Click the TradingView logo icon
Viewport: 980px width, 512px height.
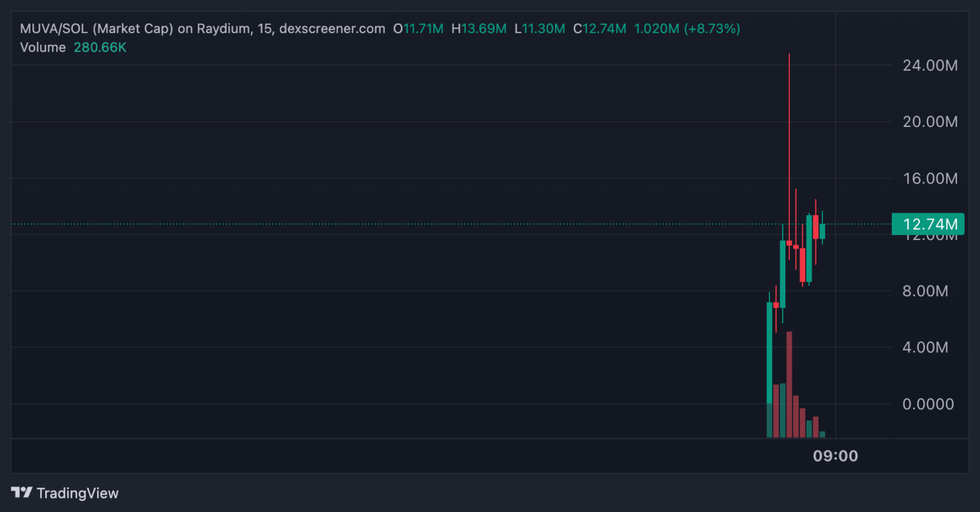coord(22,493)
